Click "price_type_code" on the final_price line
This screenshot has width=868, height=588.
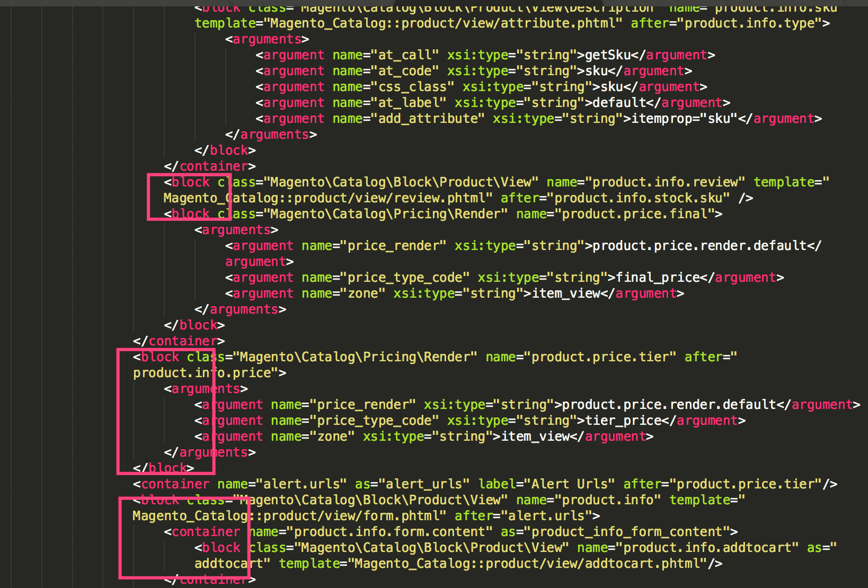coord(404,278)
